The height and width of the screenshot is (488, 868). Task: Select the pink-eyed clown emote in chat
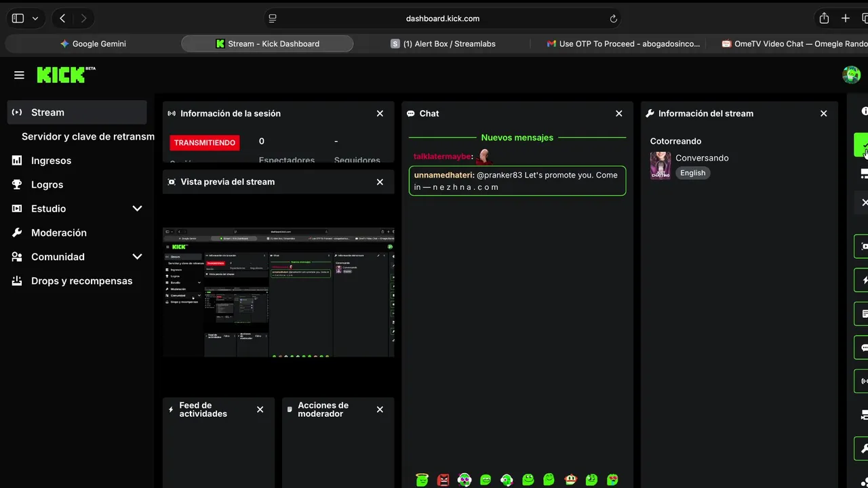click(465, 480)
